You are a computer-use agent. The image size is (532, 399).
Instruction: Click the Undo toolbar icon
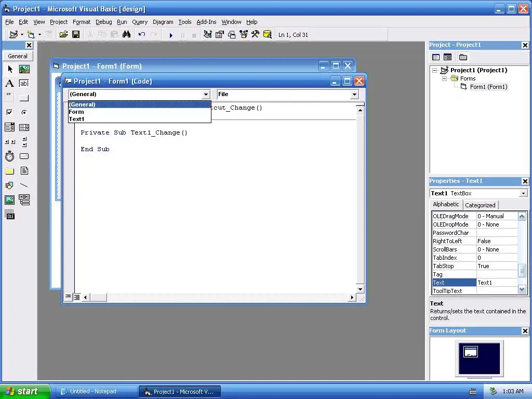(142, 35)
